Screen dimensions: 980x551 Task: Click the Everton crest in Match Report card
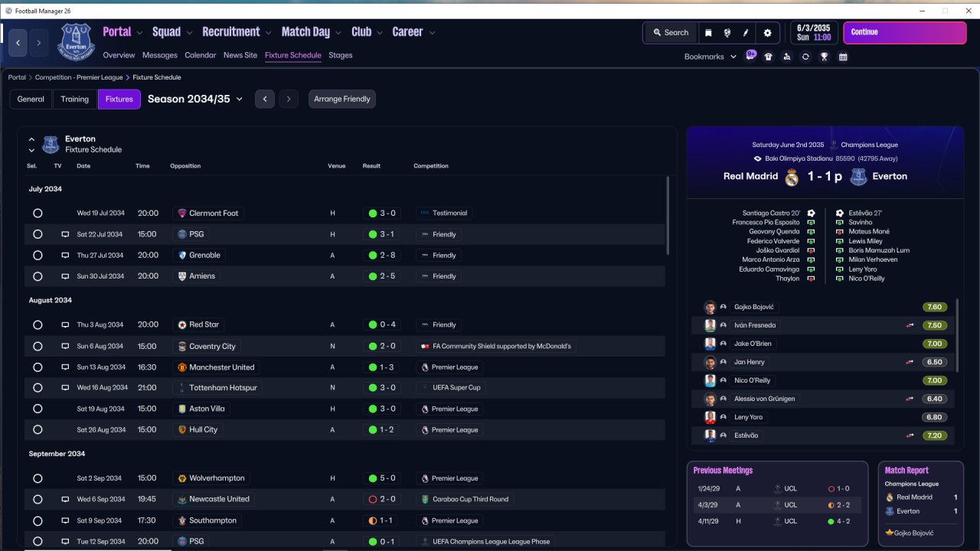click(x=890, y=511)
